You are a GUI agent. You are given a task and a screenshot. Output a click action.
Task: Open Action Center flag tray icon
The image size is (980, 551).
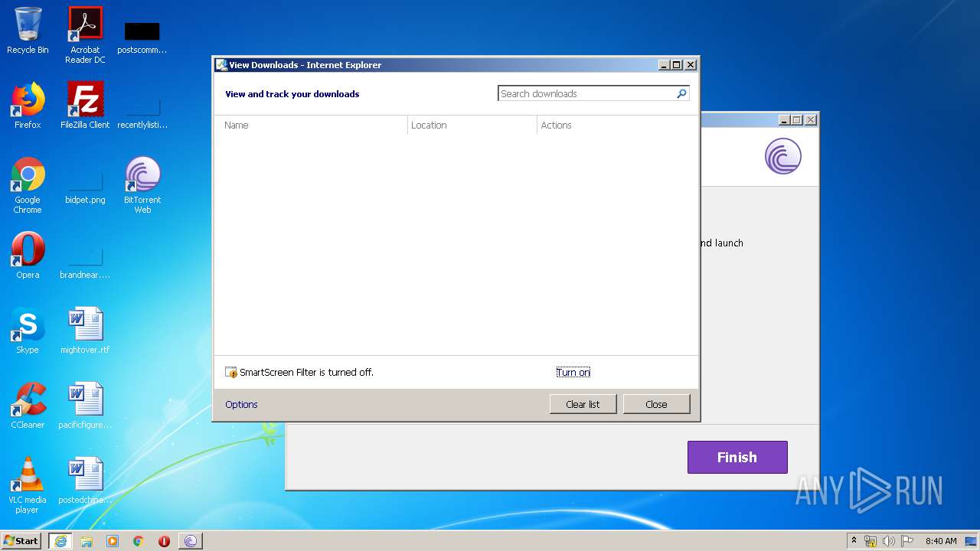pos(906,541)
